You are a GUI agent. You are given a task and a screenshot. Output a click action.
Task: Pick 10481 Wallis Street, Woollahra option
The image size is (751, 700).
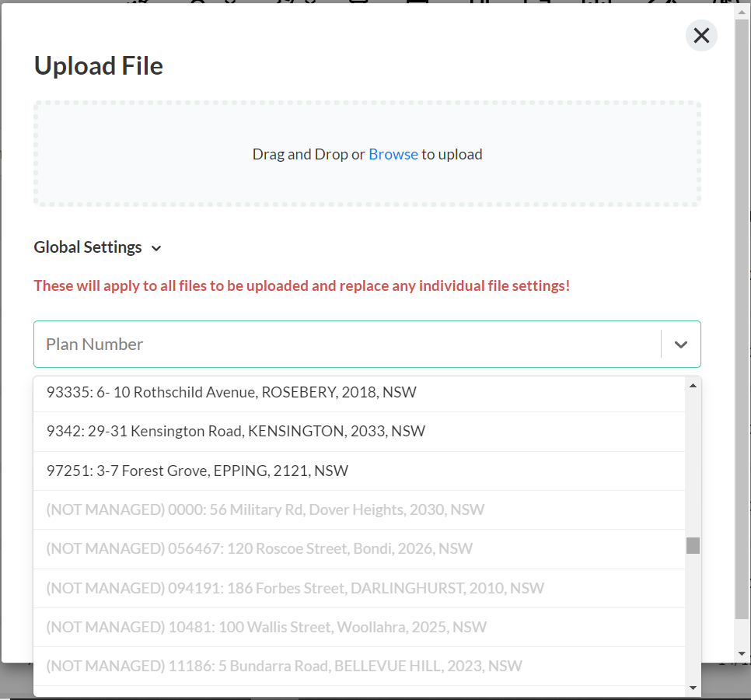click(266, 627)
